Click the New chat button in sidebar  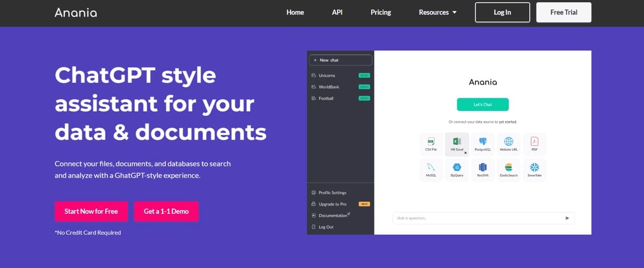tap(340, 60)
